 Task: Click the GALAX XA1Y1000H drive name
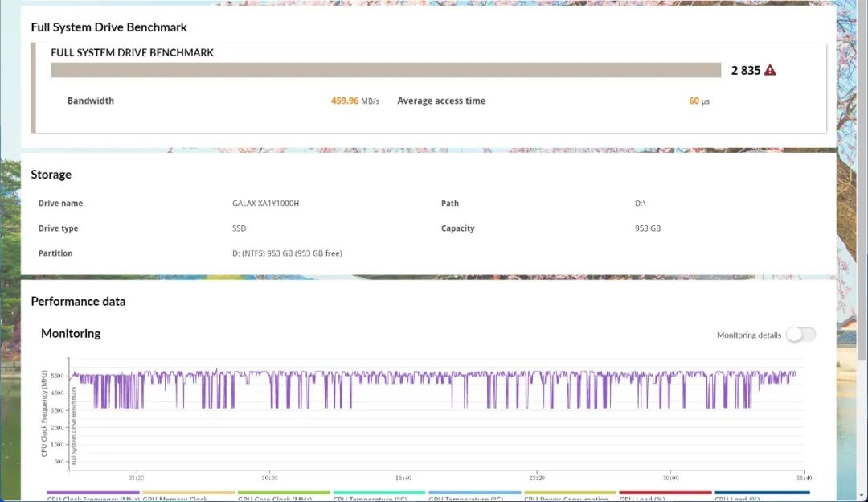pos(265,204)
